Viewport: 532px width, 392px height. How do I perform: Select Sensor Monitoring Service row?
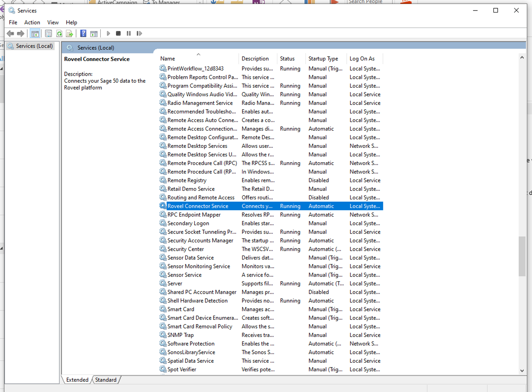[x=271, y=266]
